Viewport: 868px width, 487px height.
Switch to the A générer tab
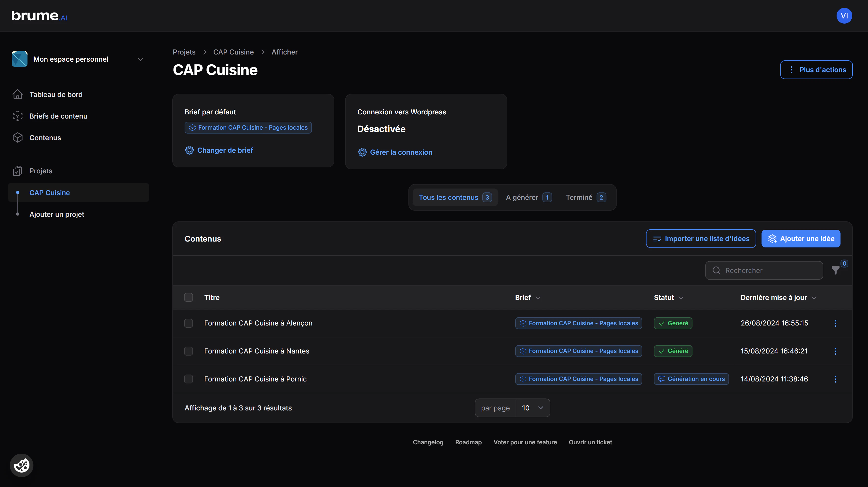click(528, 197)
